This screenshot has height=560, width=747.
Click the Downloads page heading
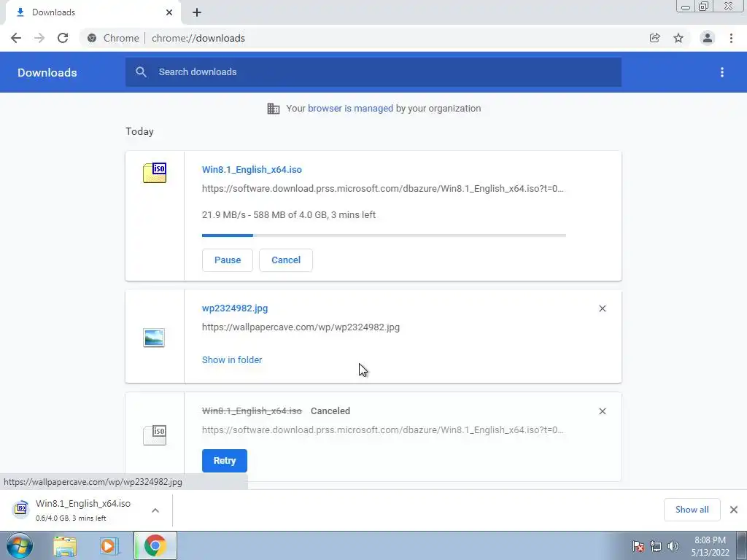pyautogui.click(x=47, y=72)
